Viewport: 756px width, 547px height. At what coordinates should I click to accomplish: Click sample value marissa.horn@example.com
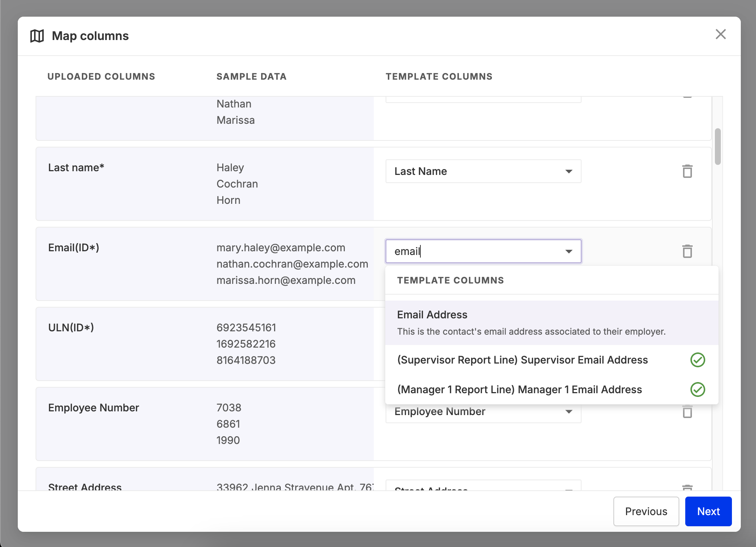[286, 280]
